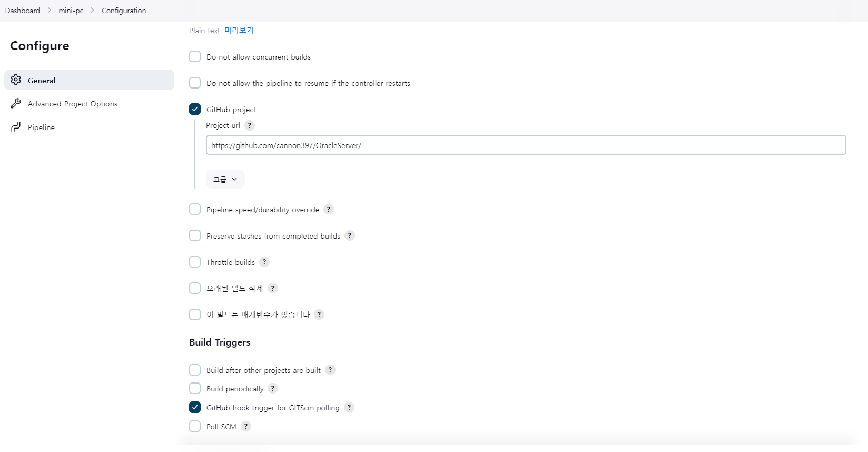Tick the Poll SCM checkbox

(x=195, y=426)
